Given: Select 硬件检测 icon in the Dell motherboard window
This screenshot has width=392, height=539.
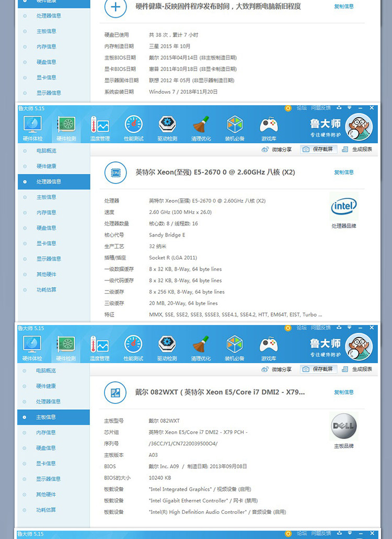Looking at the screenshot, I should [x=66, y=348].
